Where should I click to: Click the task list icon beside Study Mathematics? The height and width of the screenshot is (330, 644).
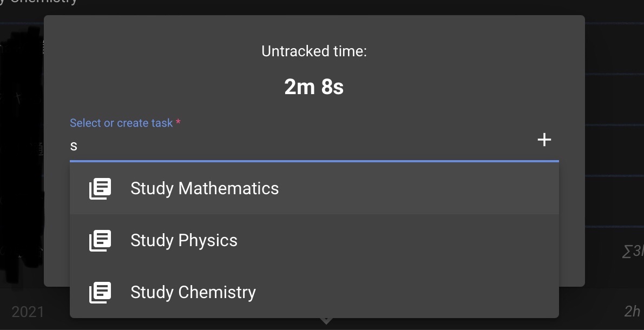point(100,188)
